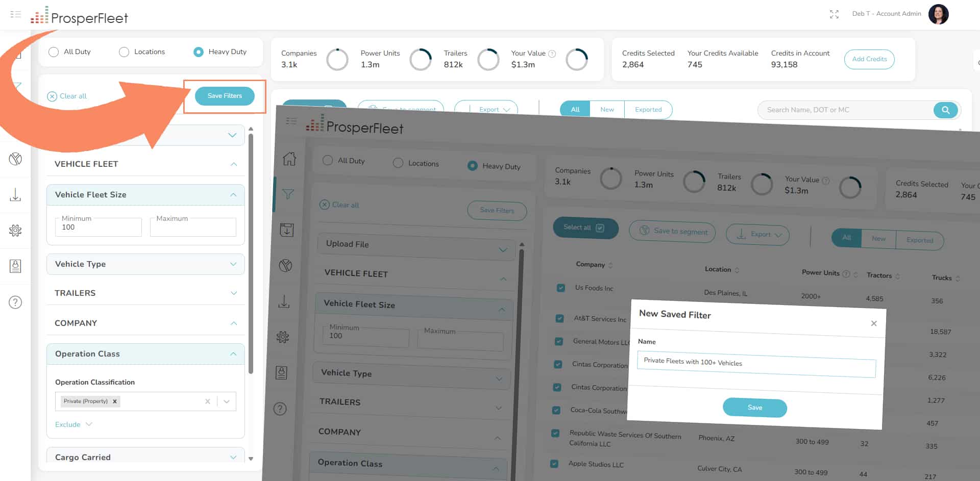The height and width of the screenshot is (481, 980).
Task: Click the Home icon in the tilted window sidebar
Action: click(289, 159)
